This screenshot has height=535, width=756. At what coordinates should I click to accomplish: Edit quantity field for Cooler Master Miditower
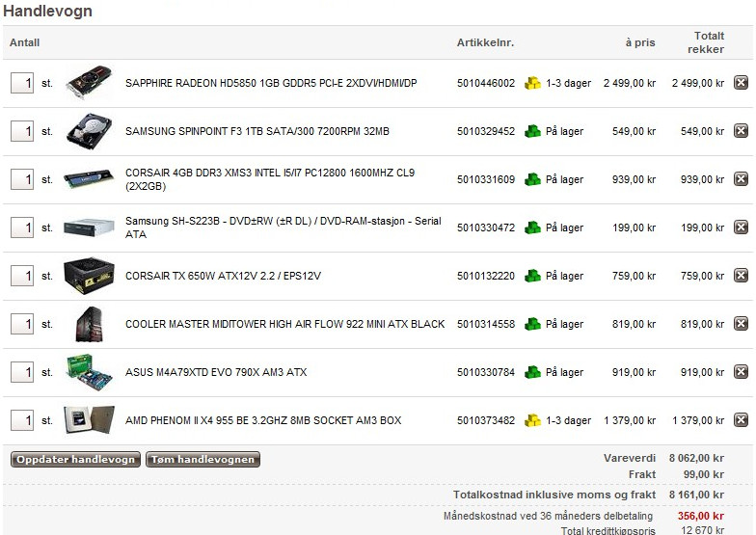[22, 324]
